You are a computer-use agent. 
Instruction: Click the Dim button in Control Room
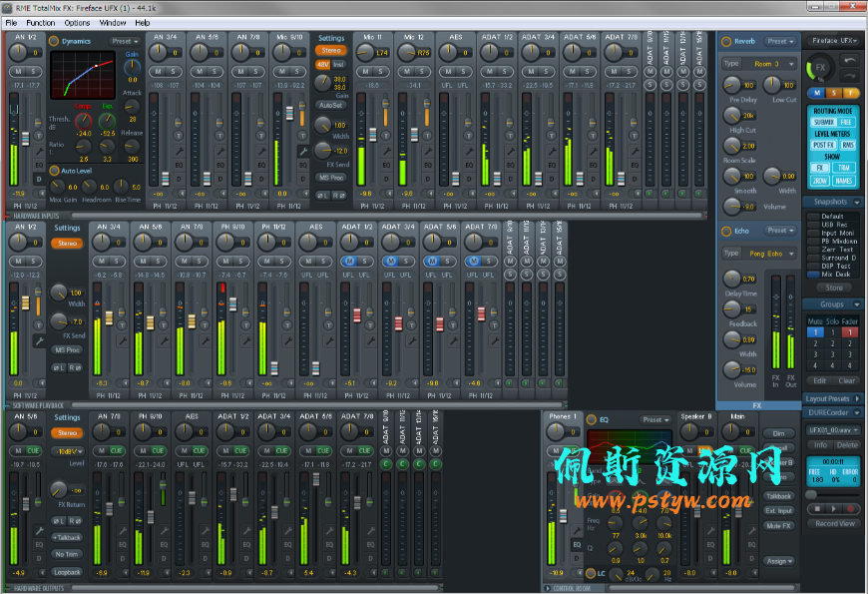(779, 434)
